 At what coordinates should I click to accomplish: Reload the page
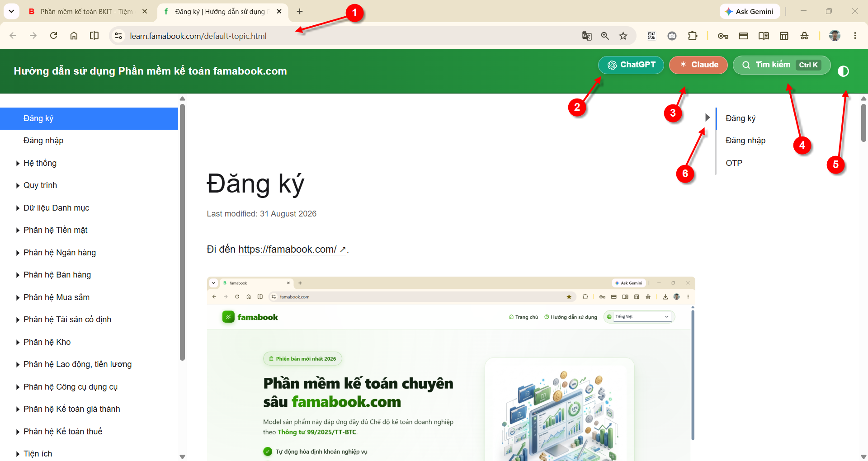[53, 36]
